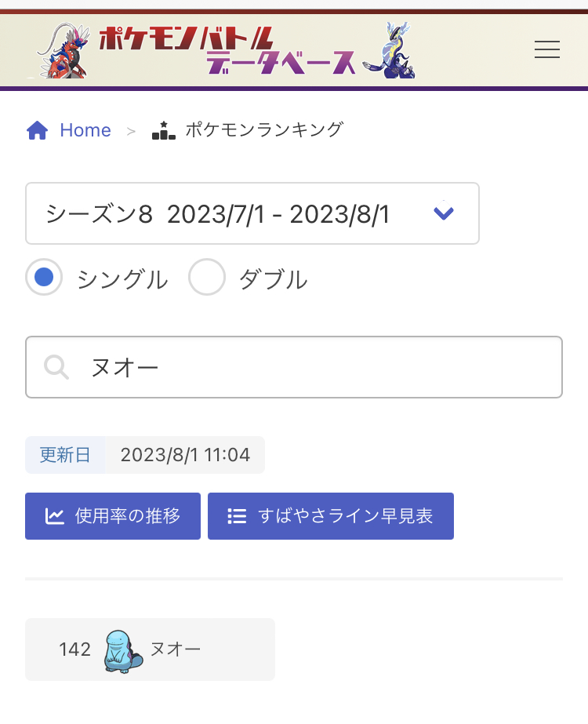Open the hamburger menu
588x724 pixels.
(546, 49)
